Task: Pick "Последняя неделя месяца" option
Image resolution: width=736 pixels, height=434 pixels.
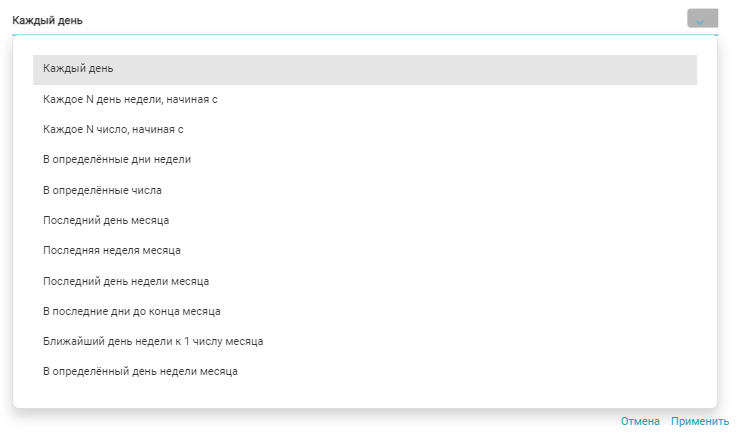Action: click(x=111, y=249)
